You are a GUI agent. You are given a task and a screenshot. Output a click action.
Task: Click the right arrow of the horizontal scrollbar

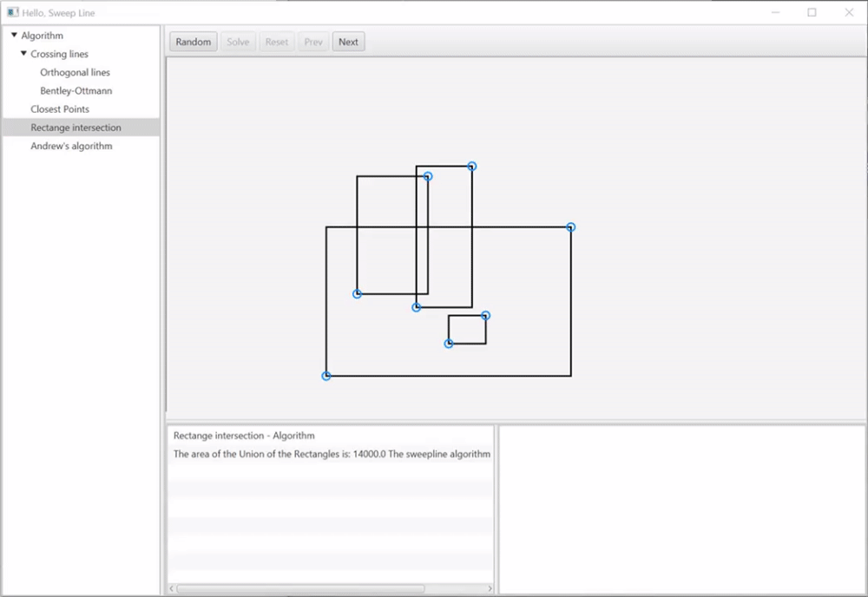click(490, 587)
